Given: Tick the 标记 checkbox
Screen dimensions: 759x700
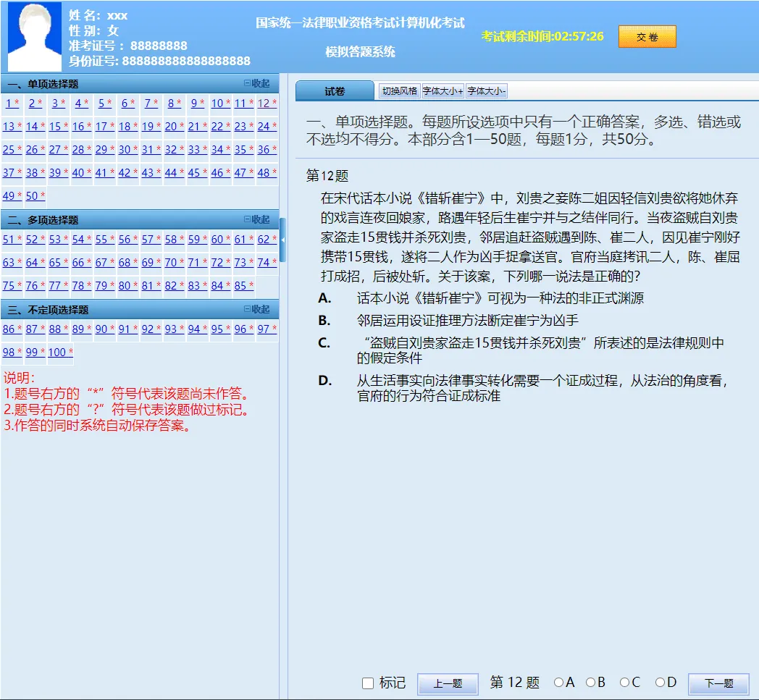Looking at the screenshot, I should (368, 683).
